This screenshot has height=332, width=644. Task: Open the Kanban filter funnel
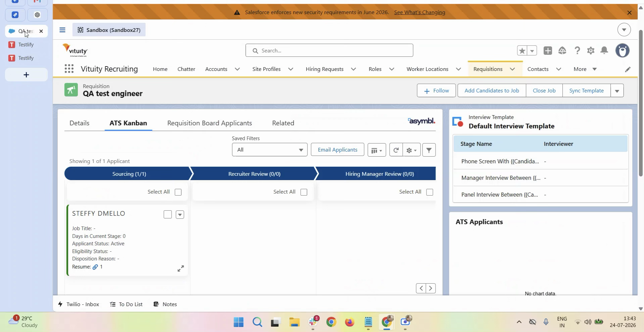point(429,150)
